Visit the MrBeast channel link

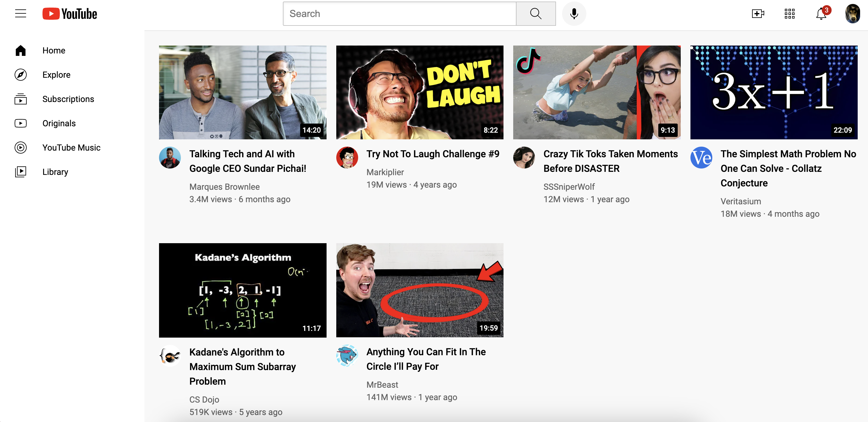(x=382, y=384)
